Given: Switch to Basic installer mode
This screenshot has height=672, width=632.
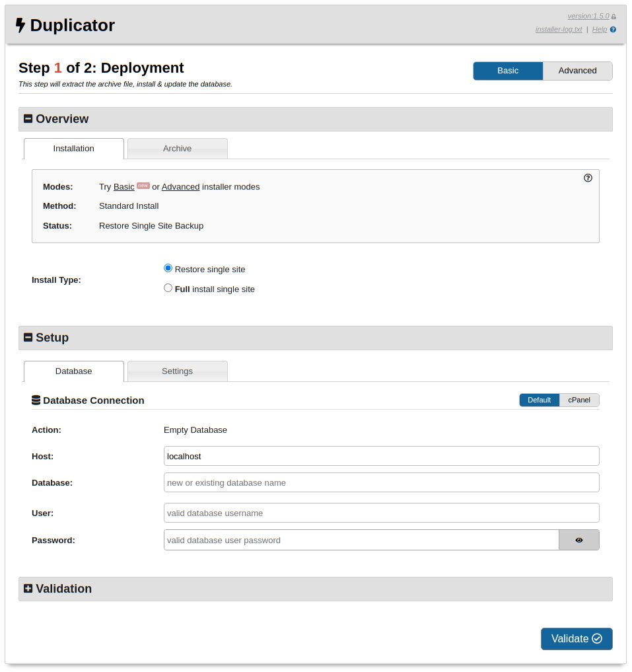Looking at the screenshot, I should click(x=508, y=71).
